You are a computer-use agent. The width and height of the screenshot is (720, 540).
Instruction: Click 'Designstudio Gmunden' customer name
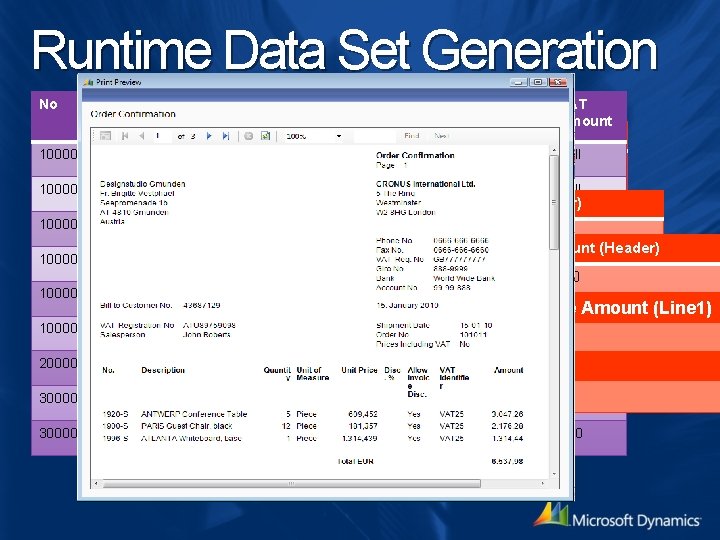pyautogui.click(x=143, y=184)
